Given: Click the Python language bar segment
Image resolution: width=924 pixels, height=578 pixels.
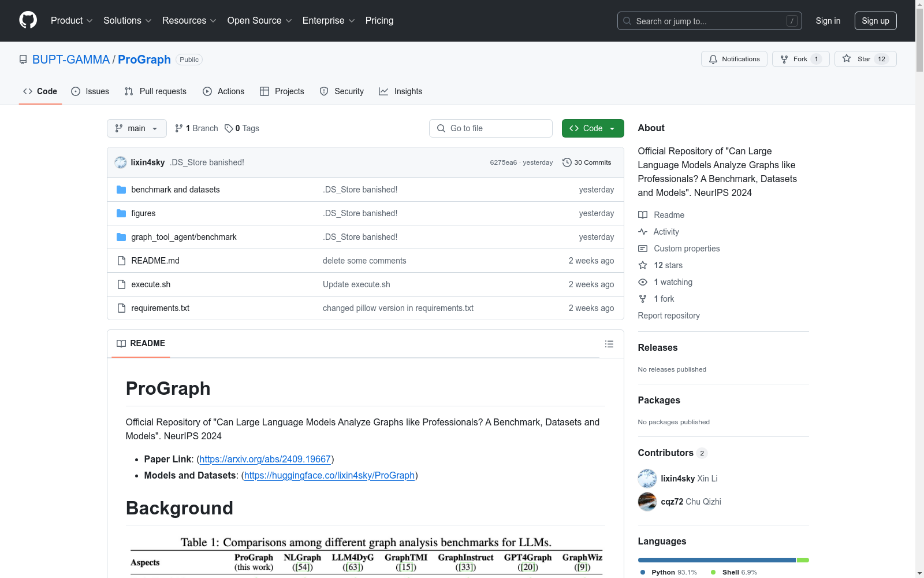Looking at the screenshot, I should [x=716, y=560].
